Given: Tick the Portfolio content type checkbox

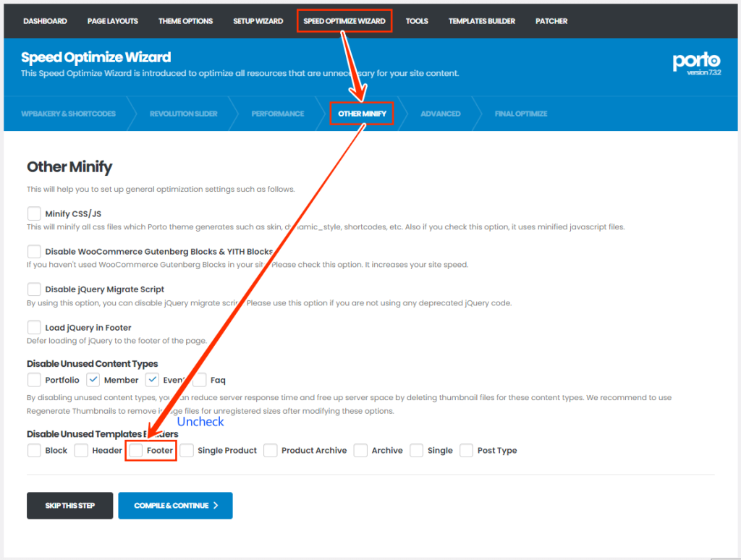Looking at the screenshot, I should pos(34,380).
